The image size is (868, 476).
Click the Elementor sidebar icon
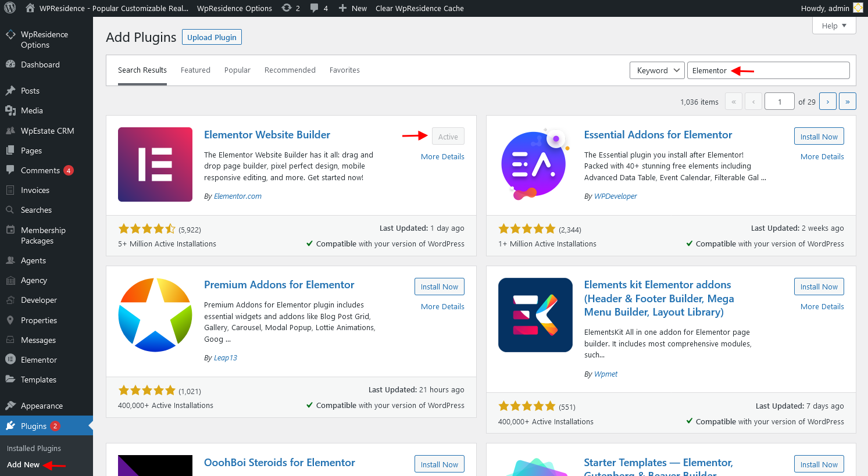(10, 360)
